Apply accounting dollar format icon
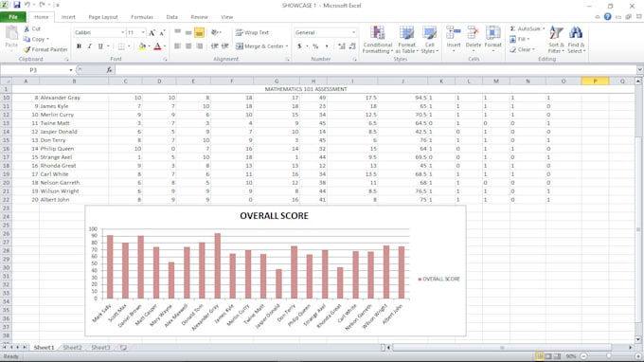The width and height of the screenshot is (644, 362). [299, 46]
